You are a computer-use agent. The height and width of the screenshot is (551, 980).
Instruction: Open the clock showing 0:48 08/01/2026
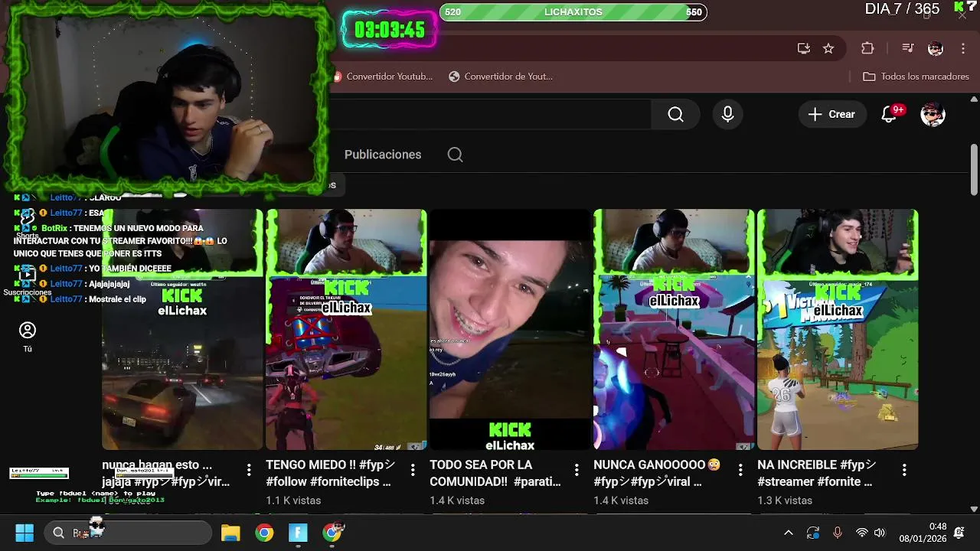click(923, 533)
